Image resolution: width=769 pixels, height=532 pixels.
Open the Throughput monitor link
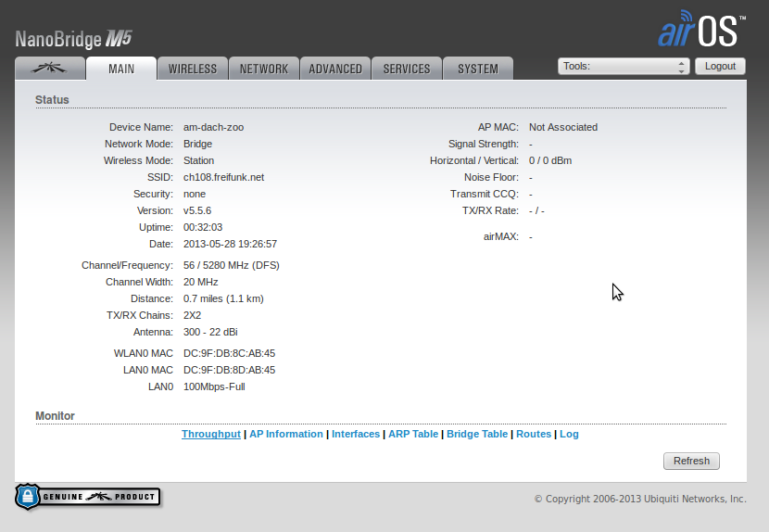(211, 434)
